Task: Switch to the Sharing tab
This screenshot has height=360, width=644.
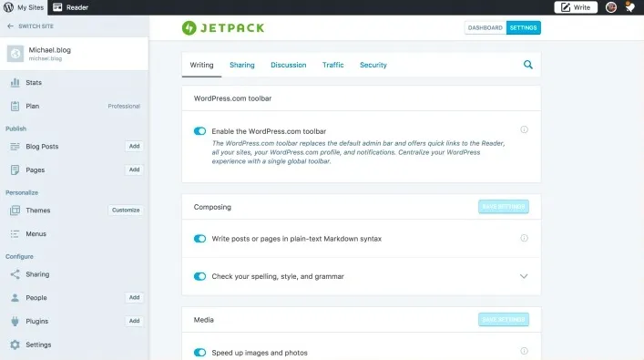Action: (242, 65)
